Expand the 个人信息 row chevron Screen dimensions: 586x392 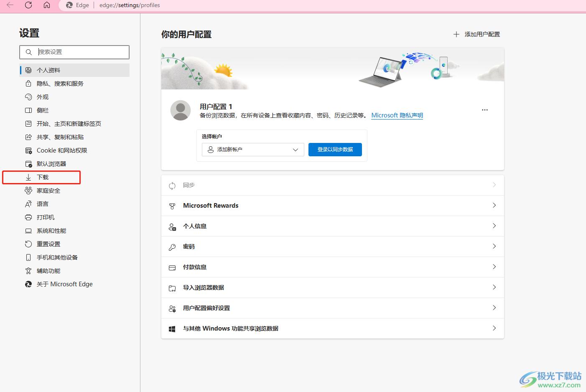(494, 226)
